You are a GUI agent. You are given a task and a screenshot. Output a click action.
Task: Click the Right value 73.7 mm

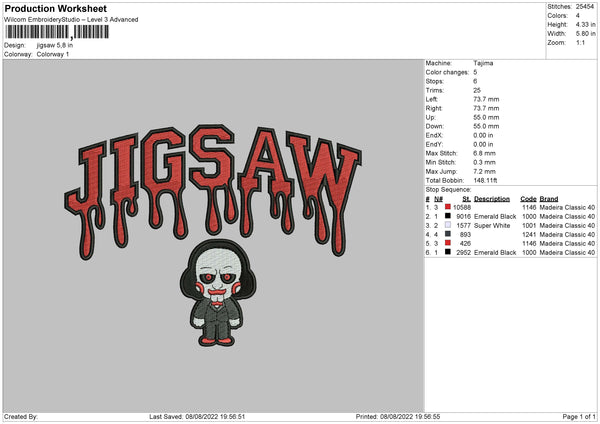[x=486, y=108]
